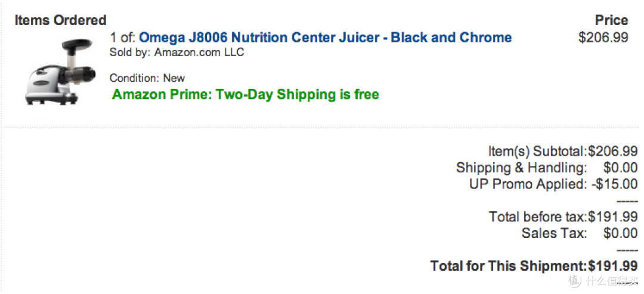The width and height of the screenshot is (644, 294).
Task: Select the Shipping & Handling amount $0.00
Action: (620, 168)
